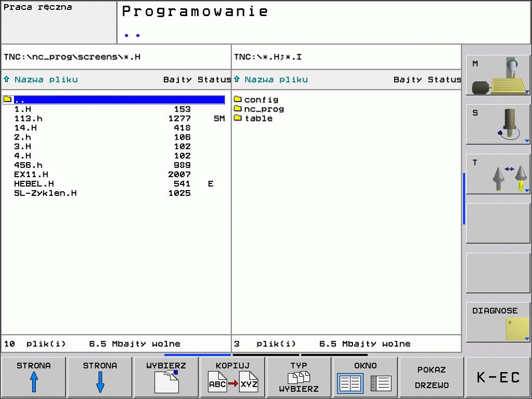Click the SM status of 113.h
The height and width of the screenshot is (399, 532).
219,118
